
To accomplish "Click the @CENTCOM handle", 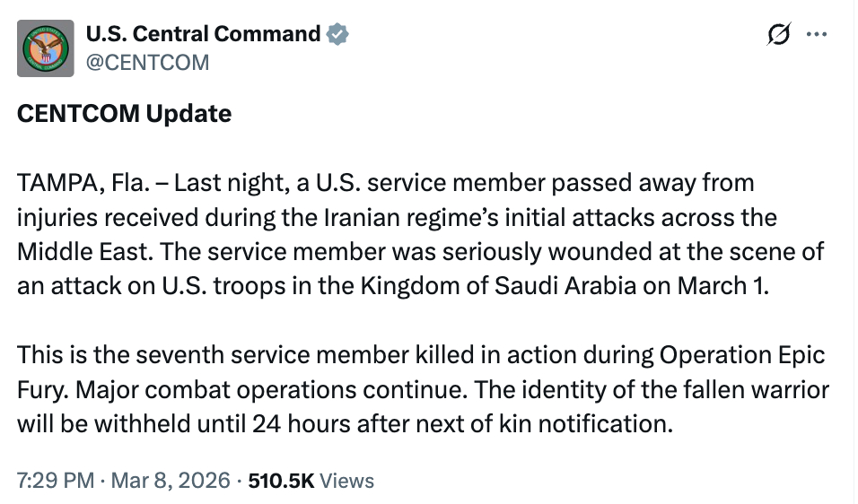I will coord(147,62).
